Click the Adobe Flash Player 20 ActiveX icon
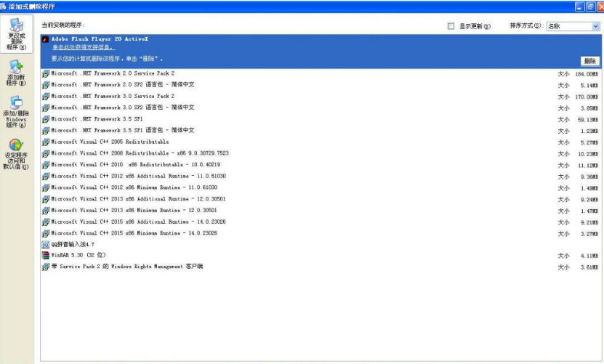 coord(46,39)
